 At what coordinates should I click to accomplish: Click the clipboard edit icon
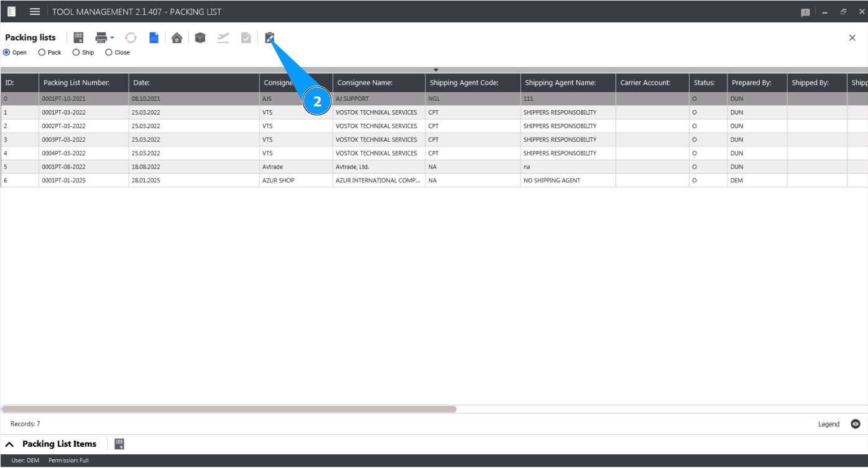pyautogui.click(x=270, y=38)
